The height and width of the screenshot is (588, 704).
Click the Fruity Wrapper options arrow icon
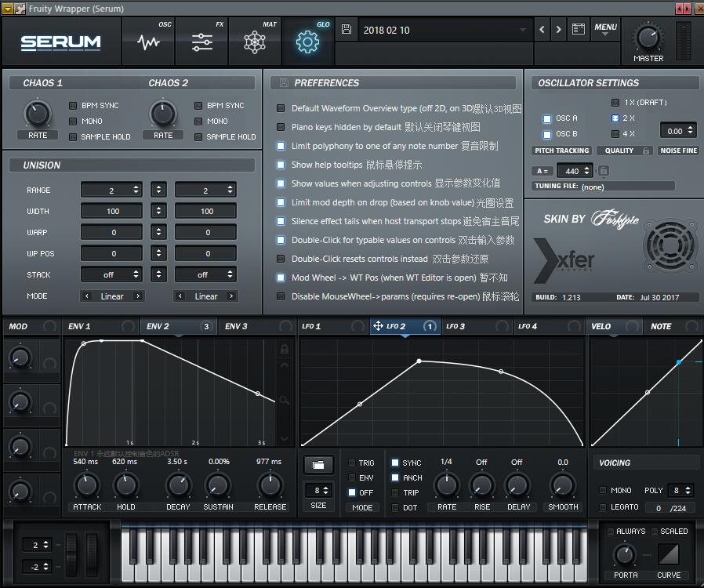pos(8,9)
